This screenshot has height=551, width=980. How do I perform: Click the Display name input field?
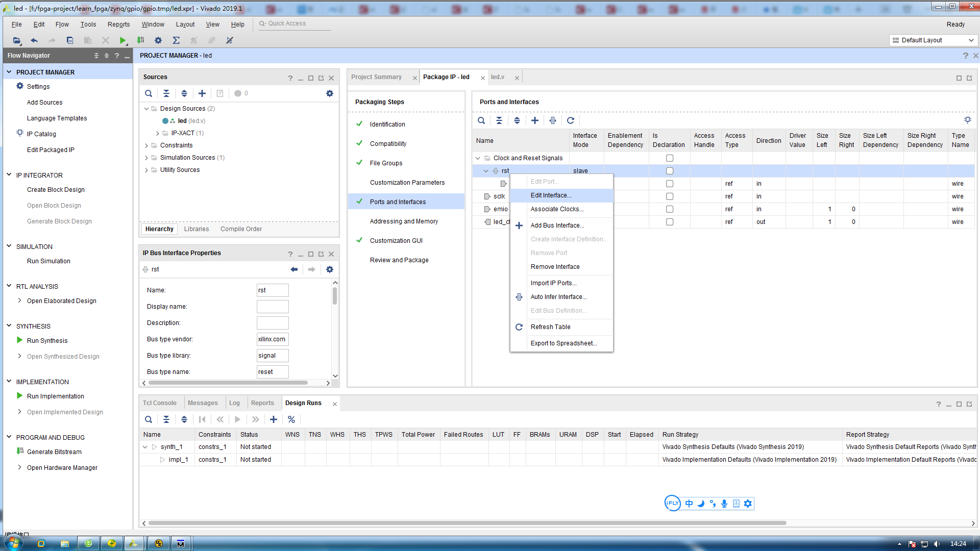[x=273, y=307]
